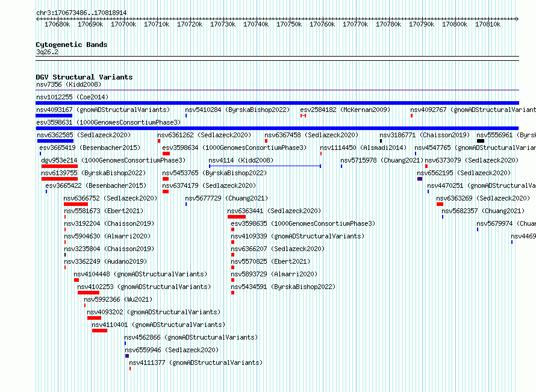
Task: Click the red bar under nsv6363269
Action: 440,204
